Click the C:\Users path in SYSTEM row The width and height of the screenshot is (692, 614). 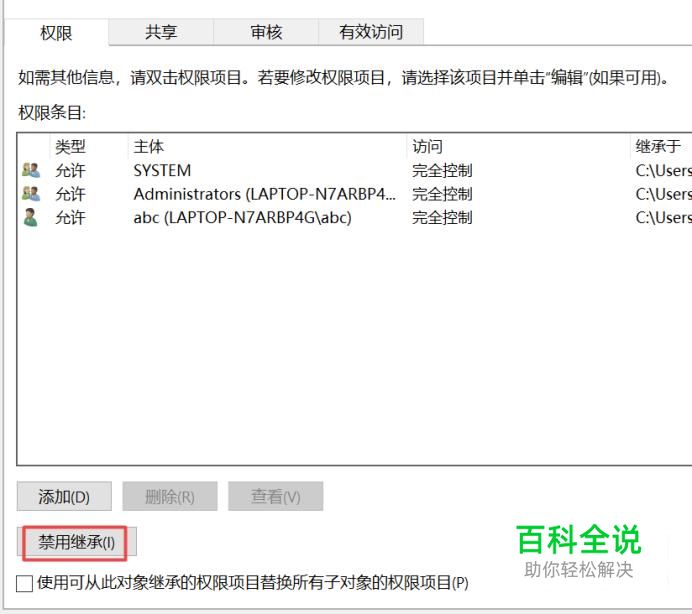tap(663, 170)
